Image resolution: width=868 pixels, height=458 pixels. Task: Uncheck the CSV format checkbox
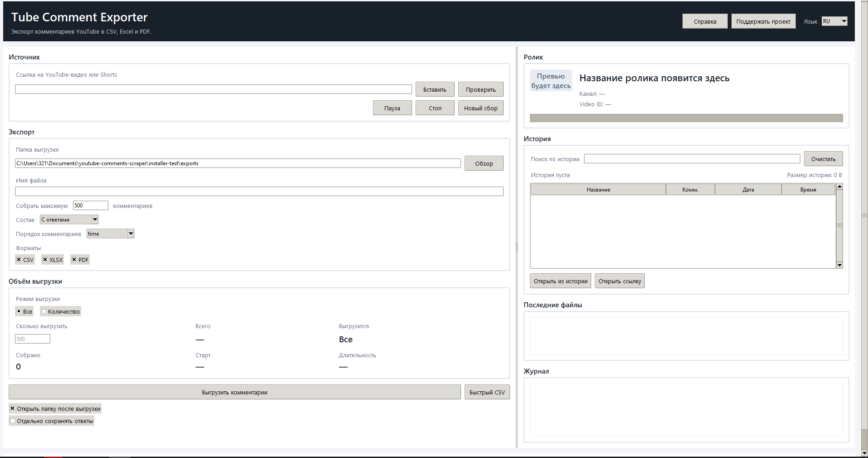[x=19, y=260]
